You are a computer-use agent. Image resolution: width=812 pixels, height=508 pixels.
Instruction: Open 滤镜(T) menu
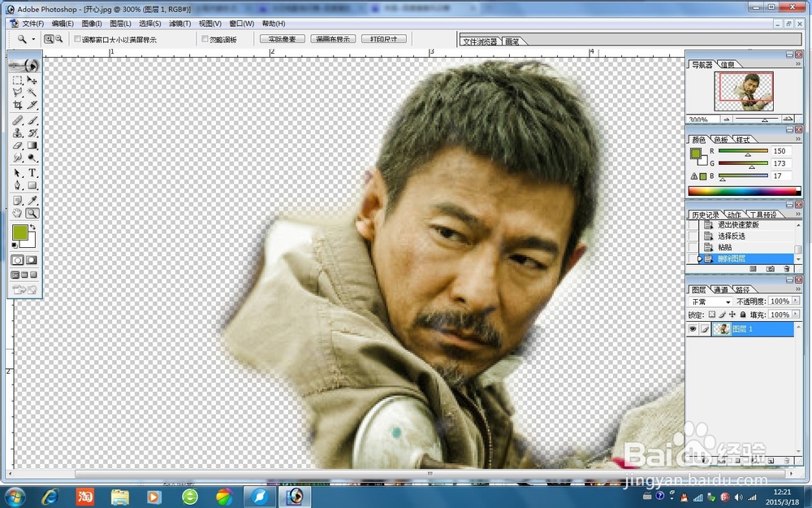click(x=179, y=24)
